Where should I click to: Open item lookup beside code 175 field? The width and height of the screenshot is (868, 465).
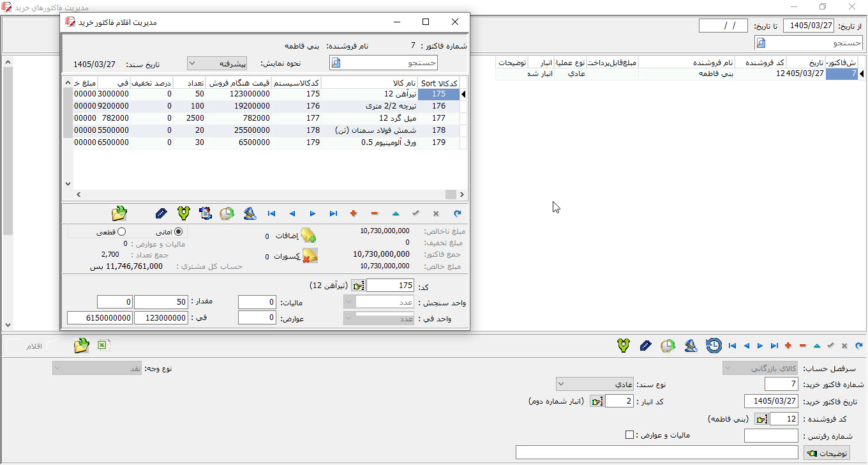358,286
